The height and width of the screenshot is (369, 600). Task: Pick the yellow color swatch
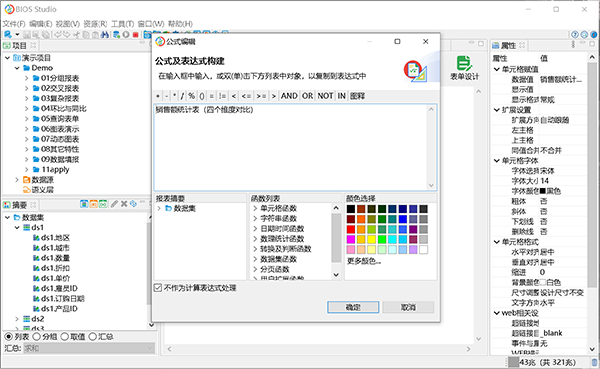(x=372, y=240)
